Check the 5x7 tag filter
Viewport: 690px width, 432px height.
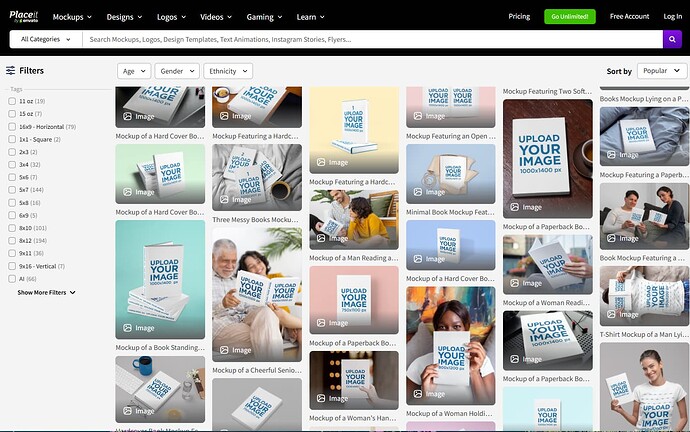[12, 190]
